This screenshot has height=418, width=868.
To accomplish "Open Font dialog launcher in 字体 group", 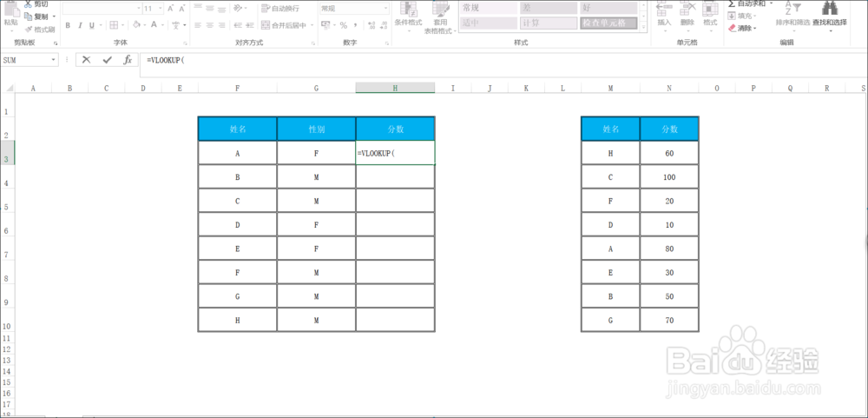I will (x=185, y=43).
